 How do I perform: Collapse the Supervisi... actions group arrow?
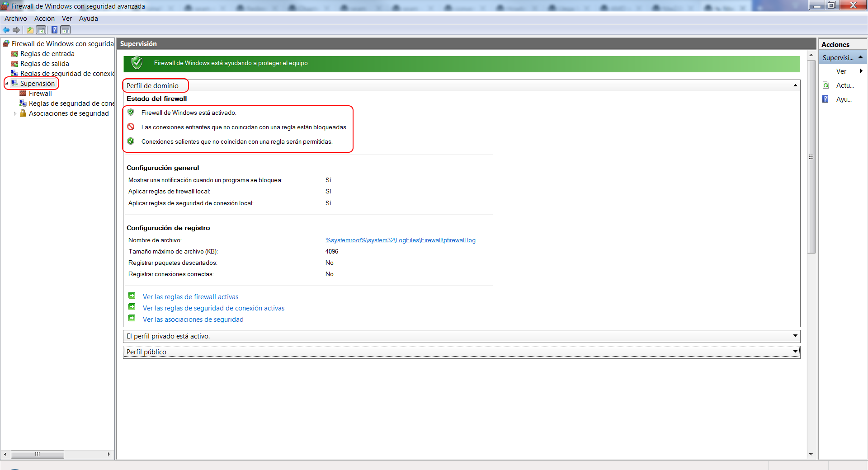(860, 57)
